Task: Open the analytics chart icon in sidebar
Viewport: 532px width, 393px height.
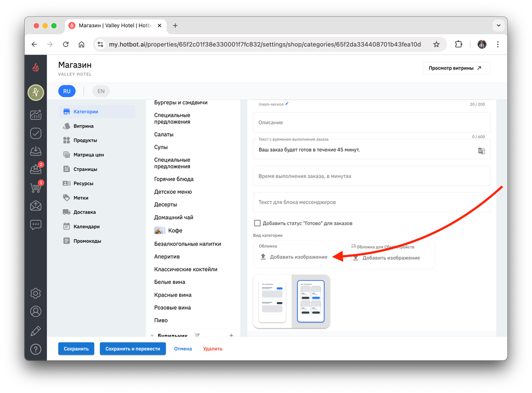Action: point(36,115)
